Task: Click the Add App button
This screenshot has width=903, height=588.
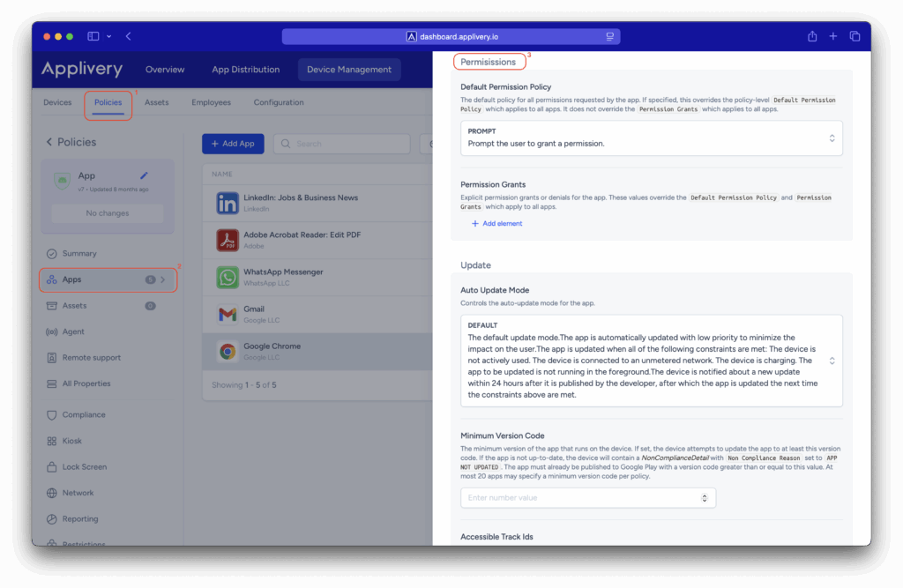Action: (232, 143)
